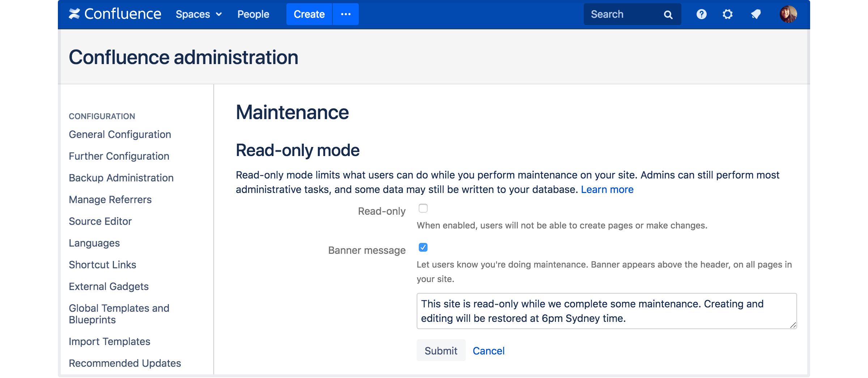868x378 pixels.
Task: Click the Read-only field label
Action: coord(382,211)
